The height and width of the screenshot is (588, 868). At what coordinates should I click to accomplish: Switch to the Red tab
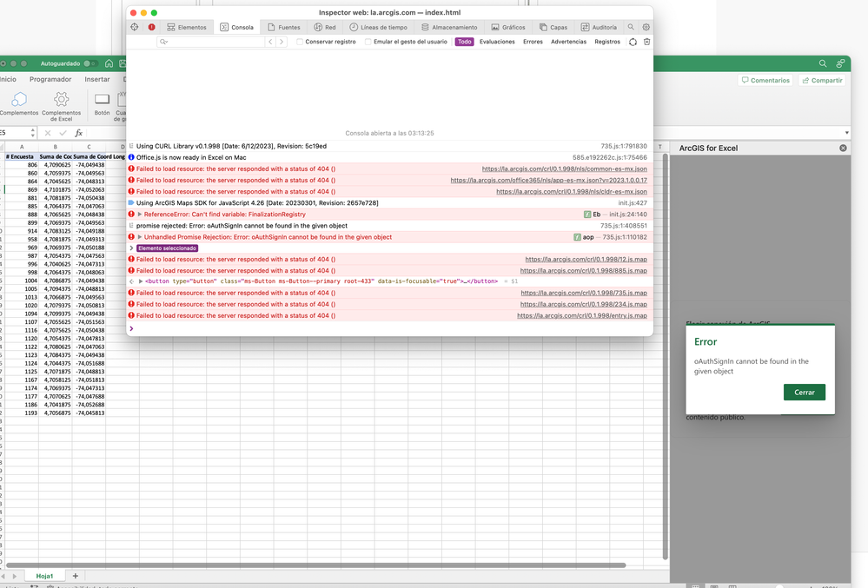point(325,27)
